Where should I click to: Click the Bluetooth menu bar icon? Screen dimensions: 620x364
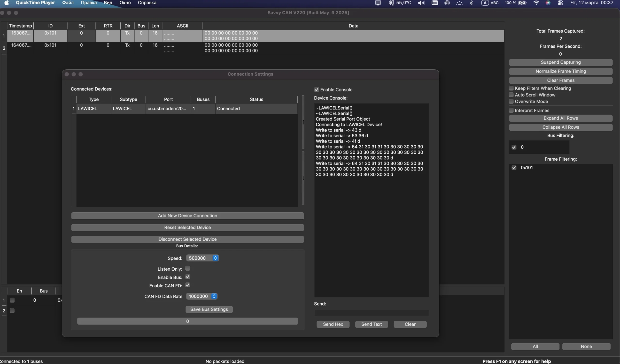pyautogui.click(x=471, y=3)
